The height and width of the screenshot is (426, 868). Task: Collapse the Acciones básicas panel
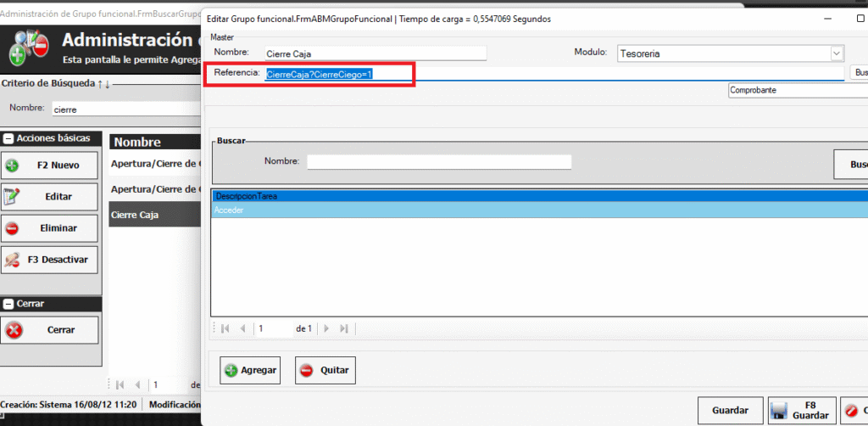point(8,138)
